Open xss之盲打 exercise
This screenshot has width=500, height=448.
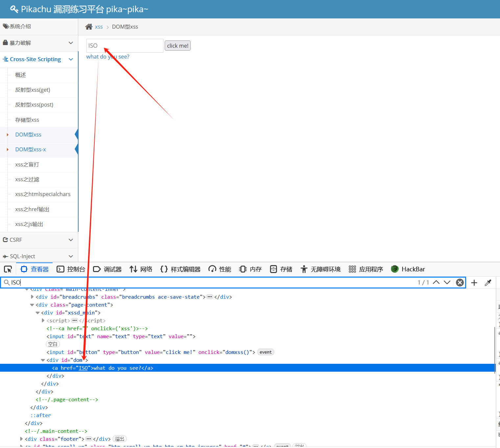point(27,164)
